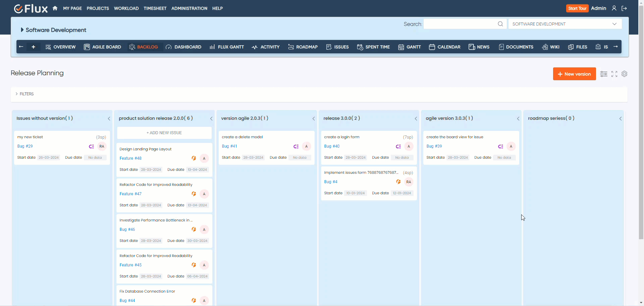Expand the Software Development title triangle

[22, 30]
